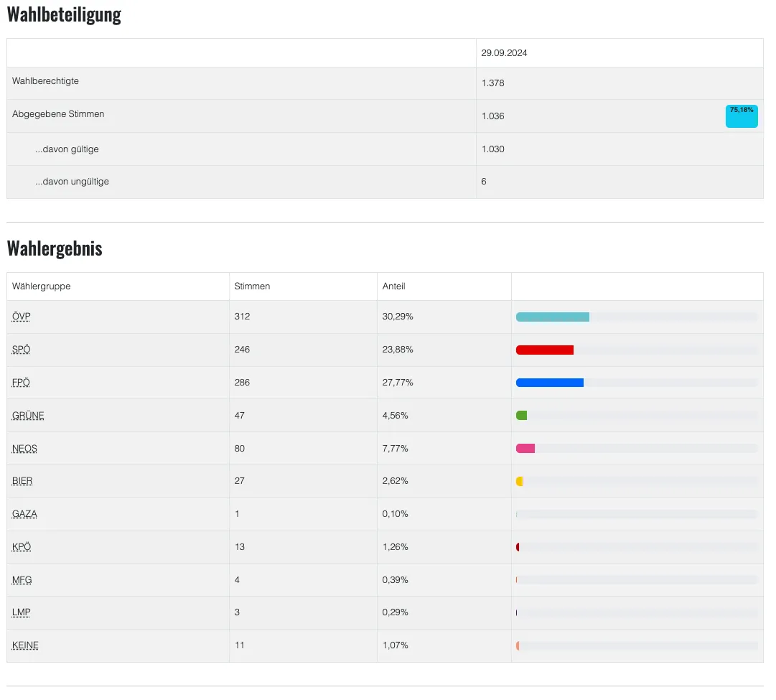Click the GRÜNE vote count 47

click(240, 416)
